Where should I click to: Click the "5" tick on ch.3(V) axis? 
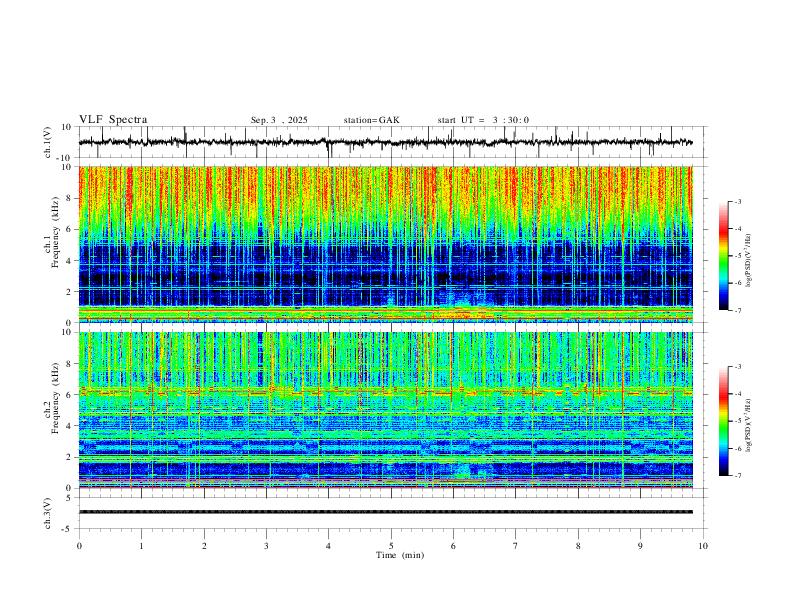click(x=69, y=498)
